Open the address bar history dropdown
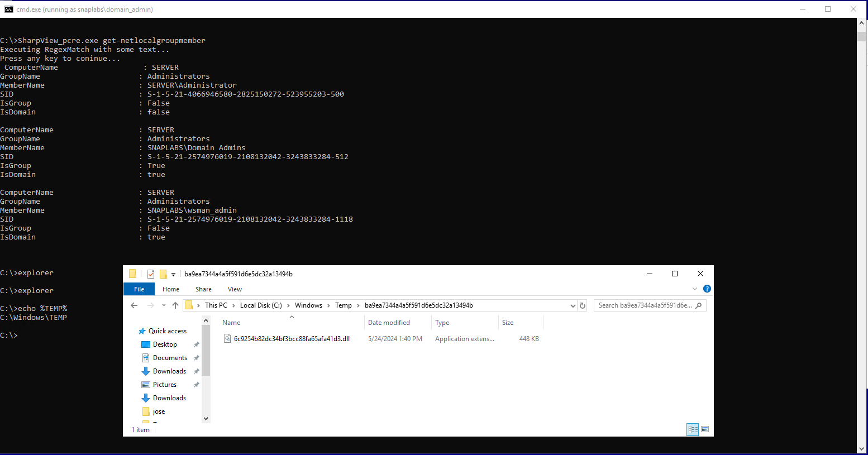Viewport: 868px width, 455px height. [573, 306]
